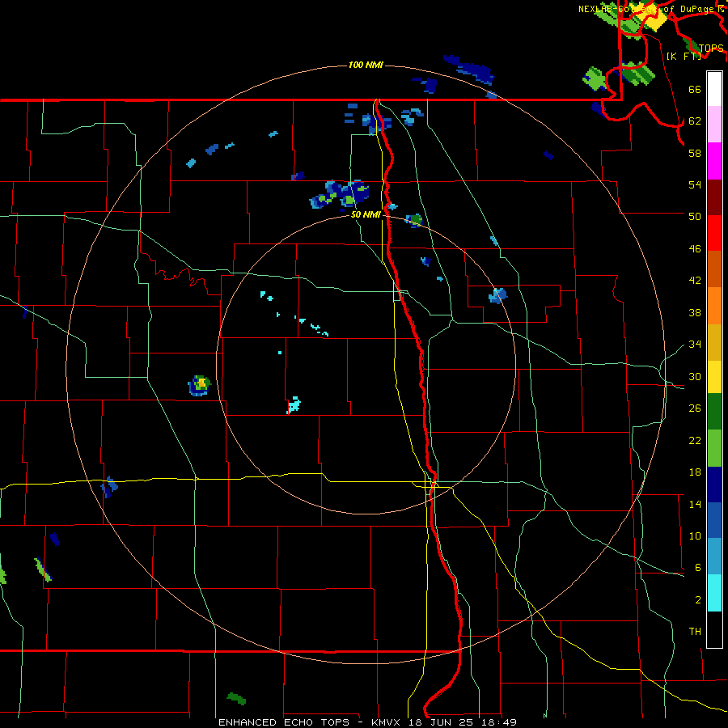Click the "TH" legend label
Screen dimensions: 728x728
click(x=695, y=632)
